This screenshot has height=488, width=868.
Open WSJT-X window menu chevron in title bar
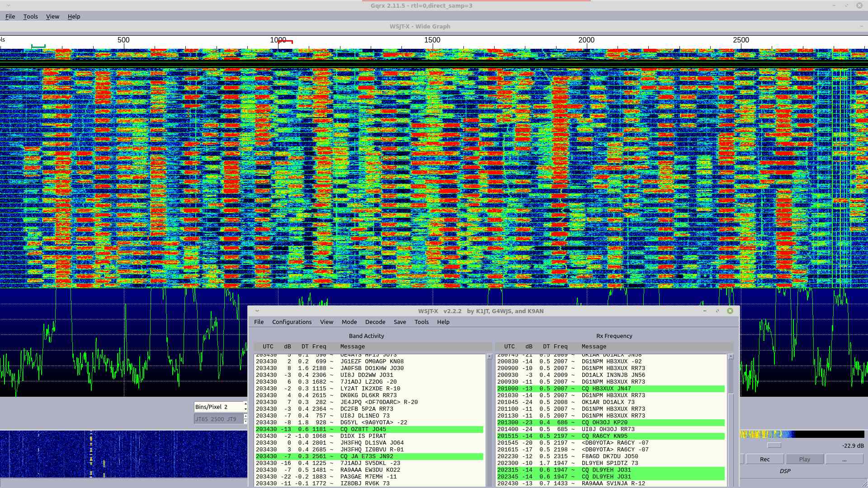(x=257, y=311)
